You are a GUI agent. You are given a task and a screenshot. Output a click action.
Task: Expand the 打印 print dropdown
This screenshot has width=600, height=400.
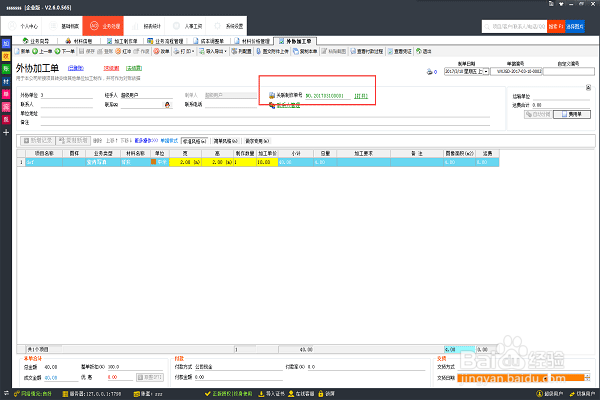click(x=194, y=51)
